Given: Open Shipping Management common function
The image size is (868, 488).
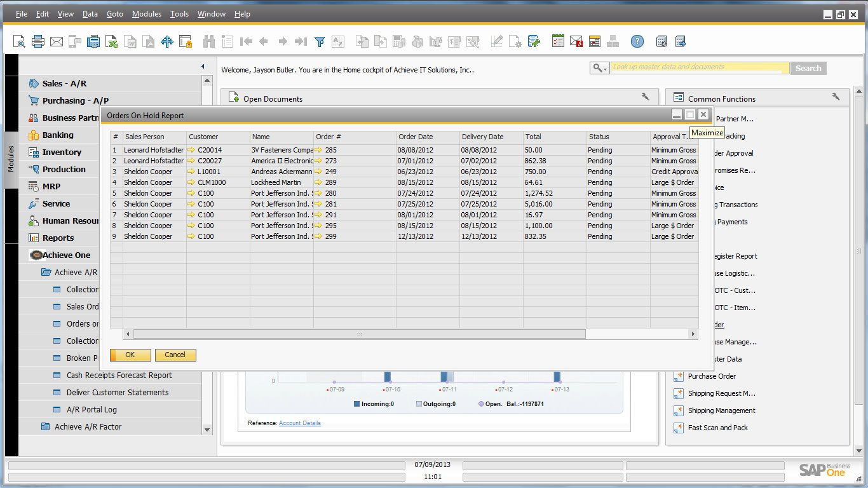Looking at the screenshot, I should [722, 410].
